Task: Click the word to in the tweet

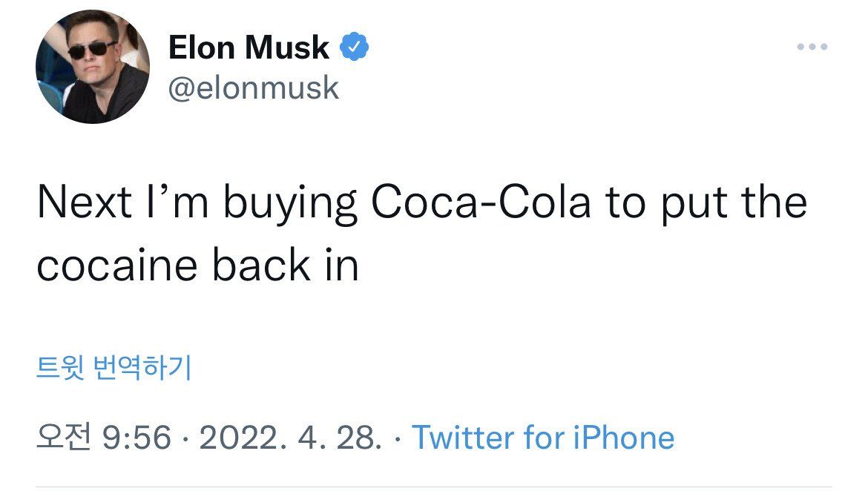Action: point(625,202)
